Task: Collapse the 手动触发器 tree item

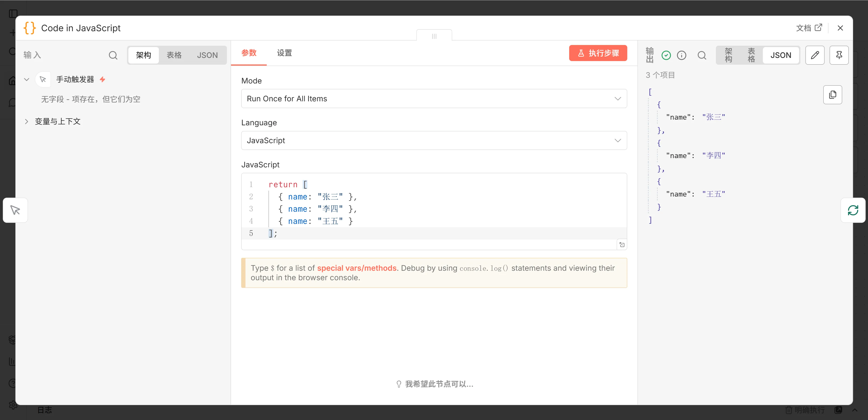Action: 27,80
